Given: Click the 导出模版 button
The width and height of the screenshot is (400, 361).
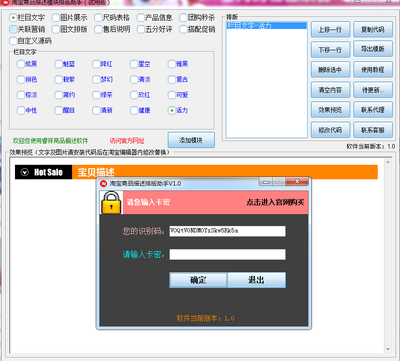Looking at the screenshot, I should coord(373,50).
